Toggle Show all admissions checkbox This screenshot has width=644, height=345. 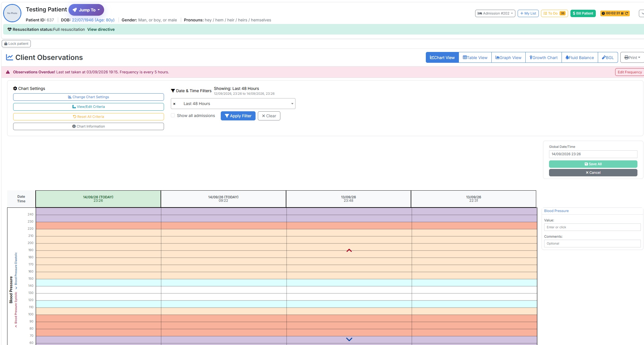tap(173, 115)
